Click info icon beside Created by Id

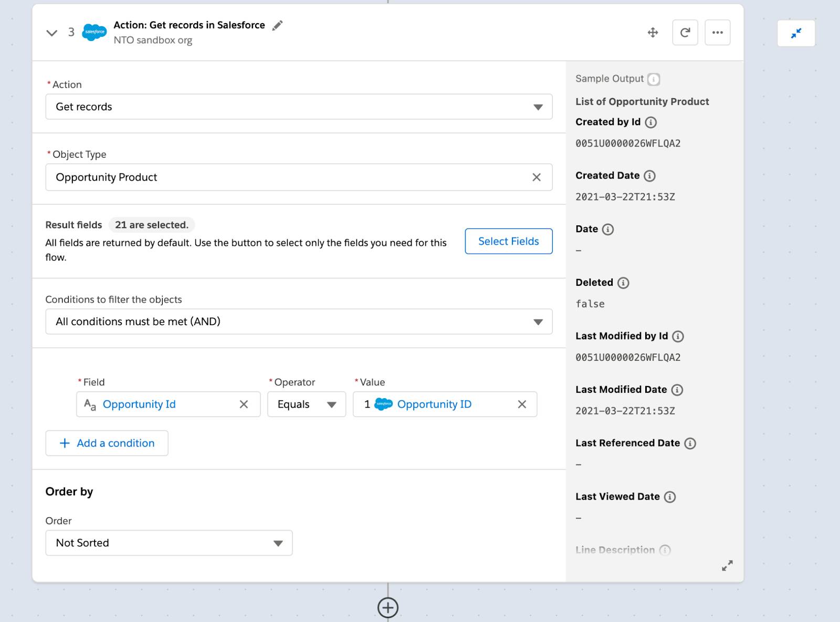click(651, 122)
